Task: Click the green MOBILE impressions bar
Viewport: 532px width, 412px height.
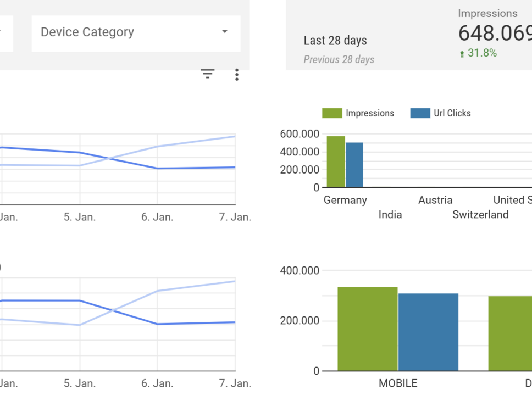Action: point(367,329)
